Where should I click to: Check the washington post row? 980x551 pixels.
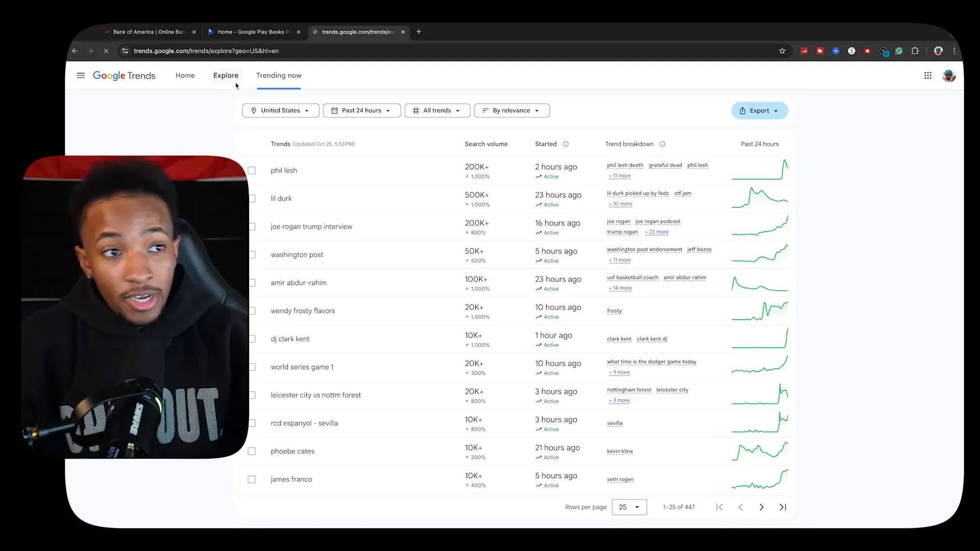pos(252,255)
